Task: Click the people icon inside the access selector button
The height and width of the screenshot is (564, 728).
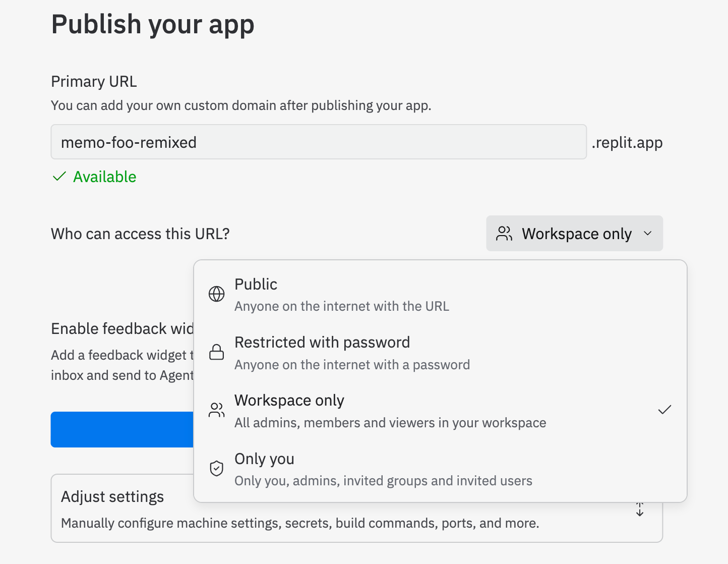Action: [x=504, y=233]
